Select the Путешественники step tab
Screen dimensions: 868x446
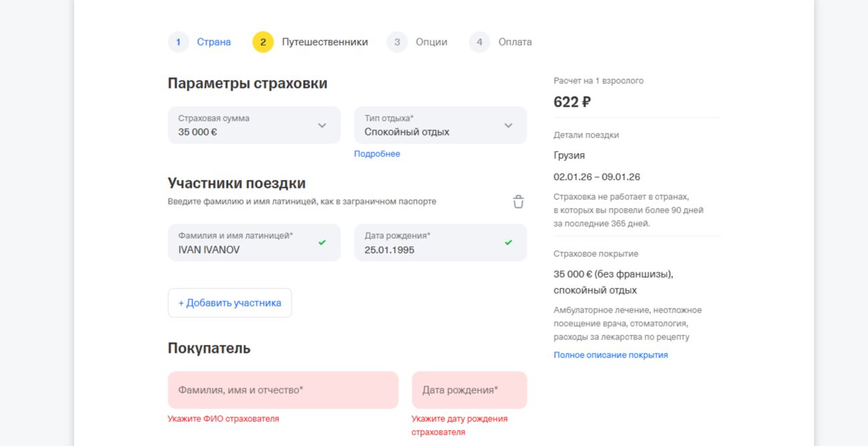[x=324, y=42]
